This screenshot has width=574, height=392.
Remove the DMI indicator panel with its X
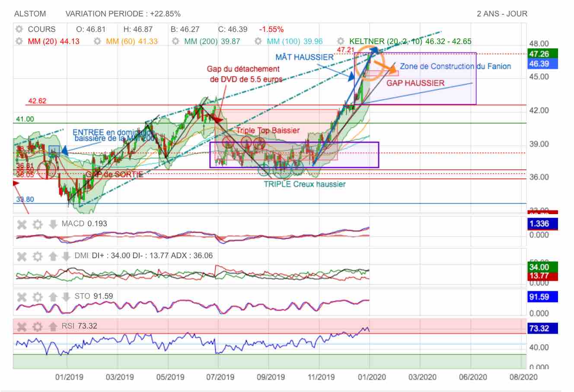[22, 256]
